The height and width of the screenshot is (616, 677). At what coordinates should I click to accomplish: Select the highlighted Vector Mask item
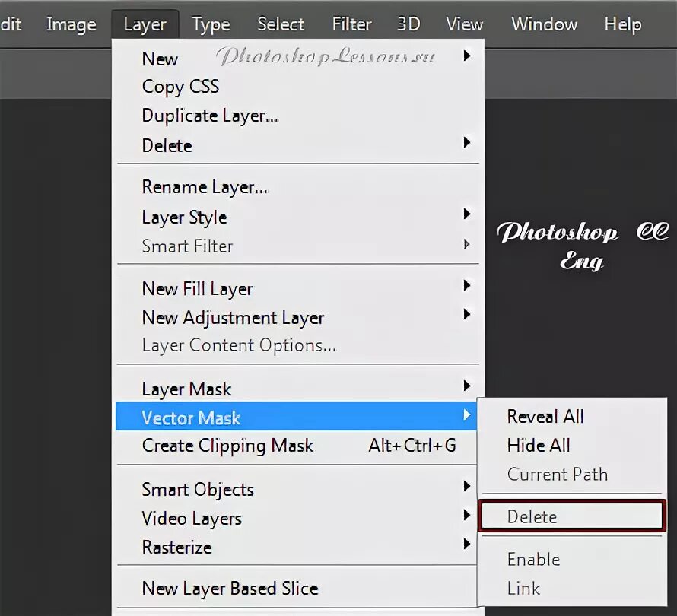(x=296, y=416)
